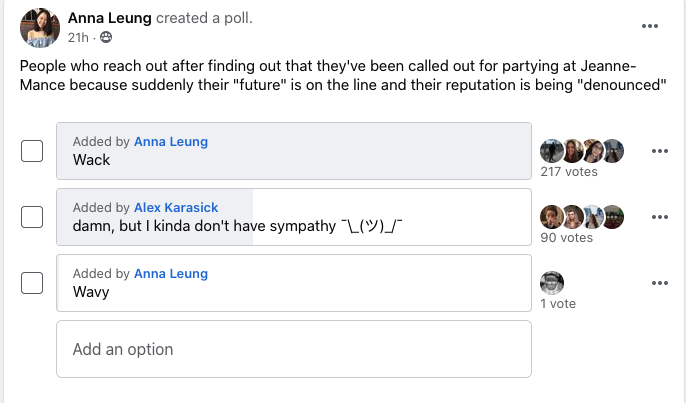The width and height of the screenshot is (686, 403).
Task: Click the single voter avatar beside "Wavy"
Action: point(552,283)
